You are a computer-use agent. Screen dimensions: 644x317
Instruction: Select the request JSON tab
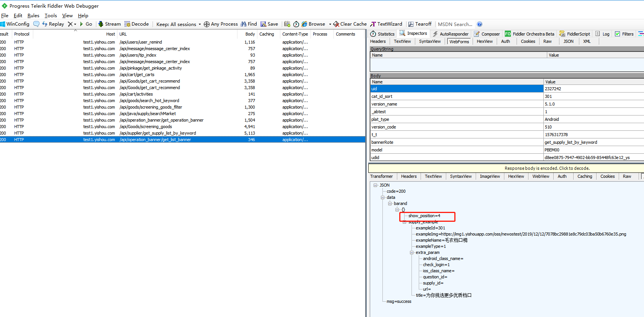click(x=568, y=41)
